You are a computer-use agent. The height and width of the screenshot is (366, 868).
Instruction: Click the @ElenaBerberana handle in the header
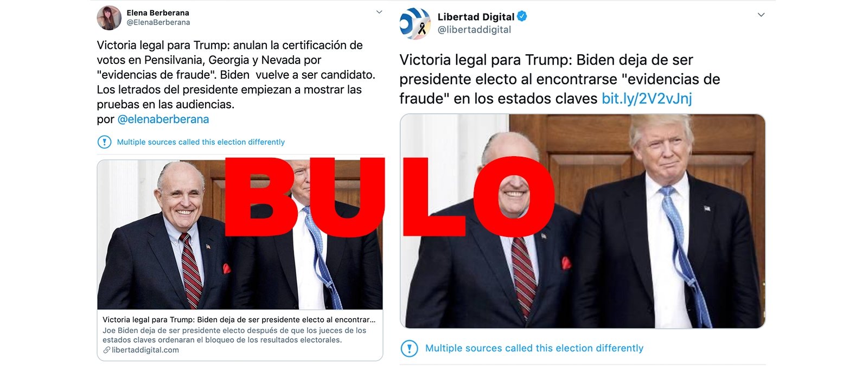click(x=158, y=23)
